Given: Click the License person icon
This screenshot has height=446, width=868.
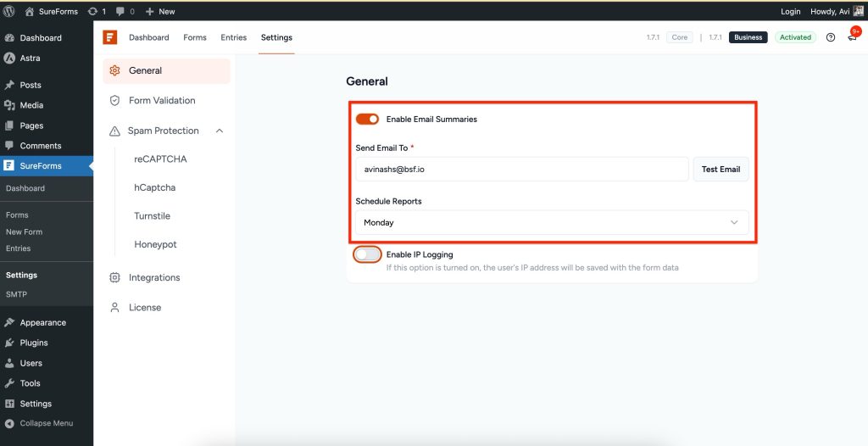Looking at the screenshot, I should point(114,308).
